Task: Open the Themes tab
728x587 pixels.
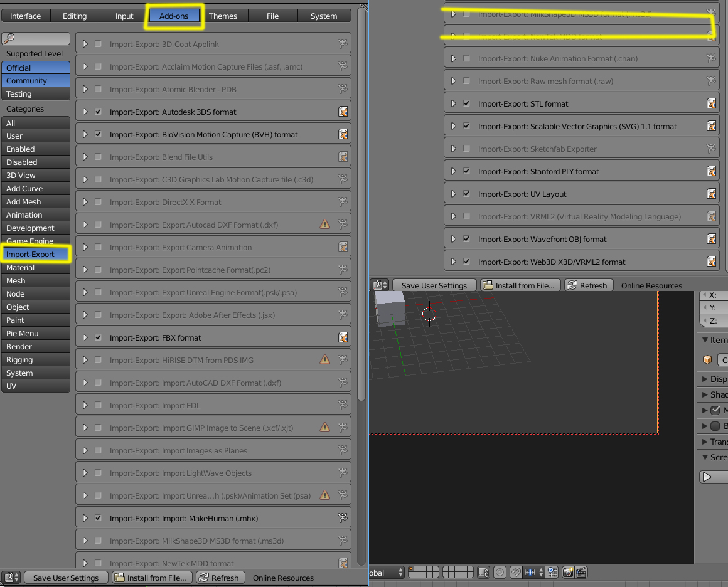Action: [223, 16]
